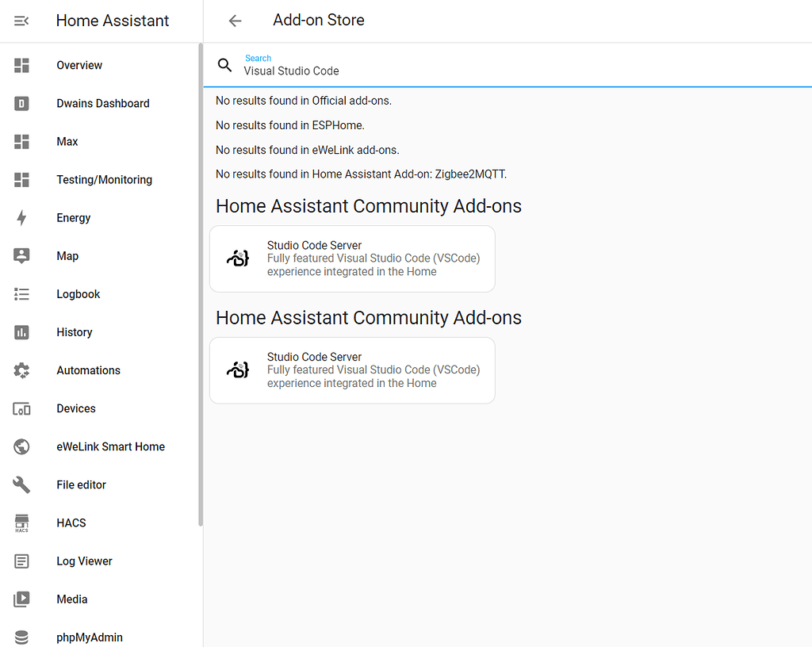The height and width of the screenshot is (647, 812).
Task: Click the Devices icon in sidebar
Action: pyautogui.click(x=21, y=409)
